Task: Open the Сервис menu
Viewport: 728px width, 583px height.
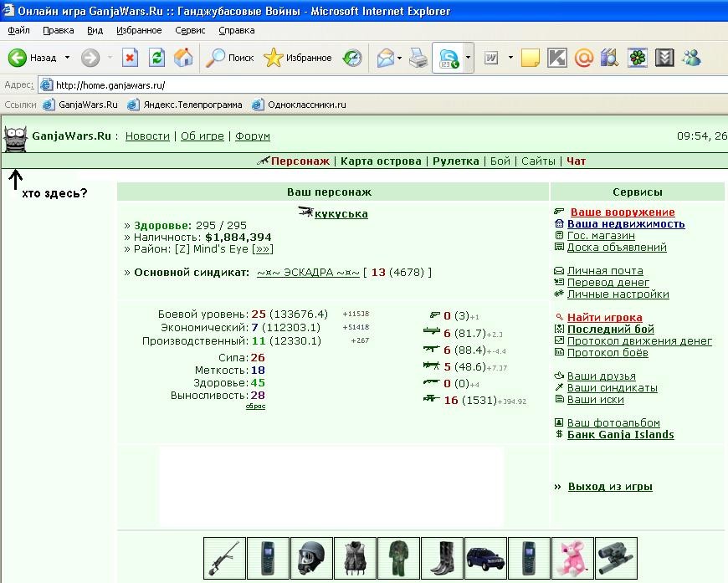Action: pos(190,31)
